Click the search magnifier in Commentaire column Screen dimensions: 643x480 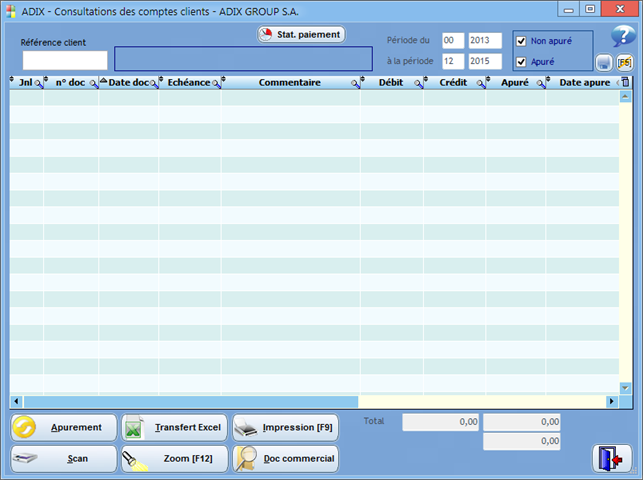[x=355, y=84]
